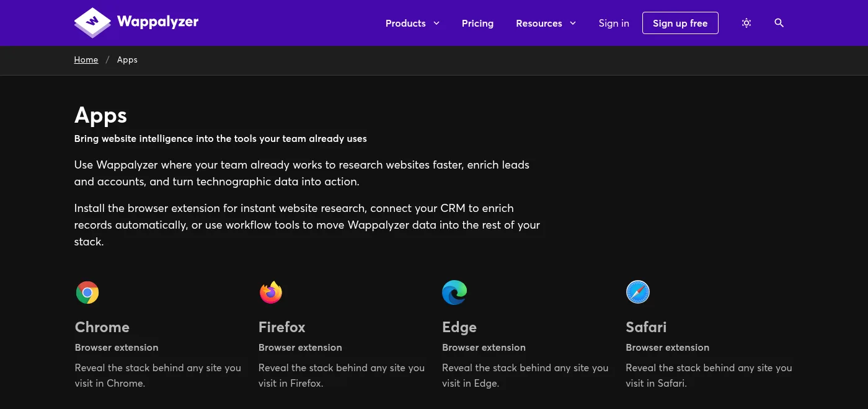Click the Wappalyzer logo icon
This screenshot has width=868, height=409.
[x=92, y=23]
